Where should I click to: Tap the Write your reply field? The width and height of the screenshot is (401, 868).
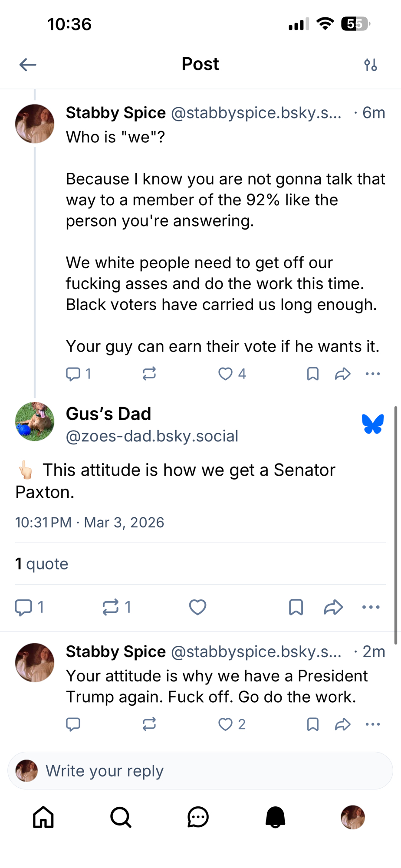pyautogui.click(x=200, y=771)
